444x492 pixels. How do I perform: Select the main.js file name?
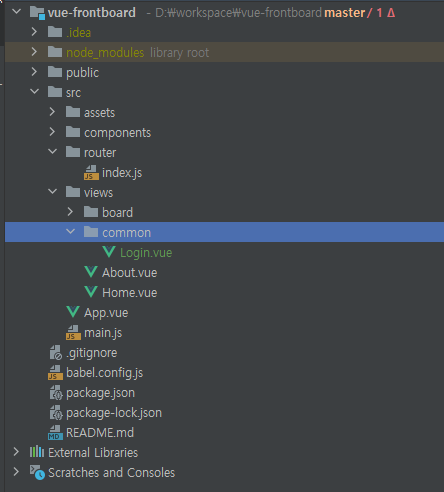(103, 333)
